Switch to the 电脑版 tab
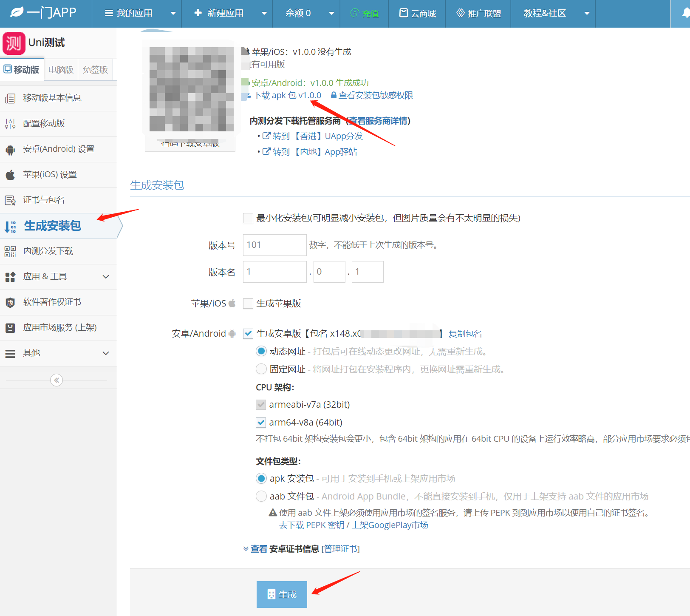The width and height of the screenshot is (690, 616). pyautogui.click(x=61, y=70)
